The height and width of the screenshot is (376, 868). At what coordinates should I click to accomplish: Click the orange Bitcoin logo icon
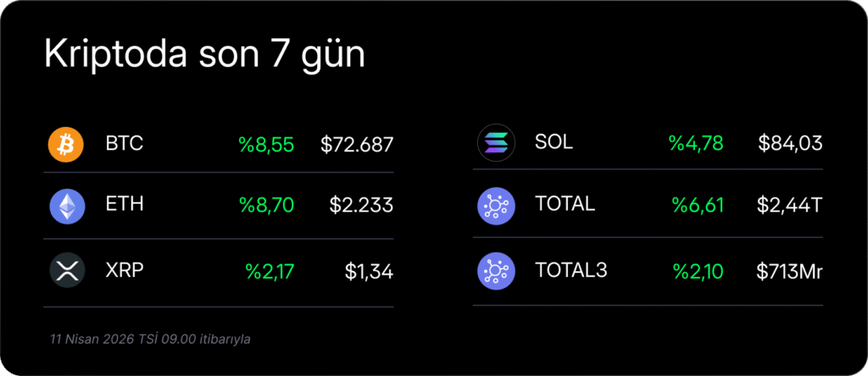[x=65, y=144]
